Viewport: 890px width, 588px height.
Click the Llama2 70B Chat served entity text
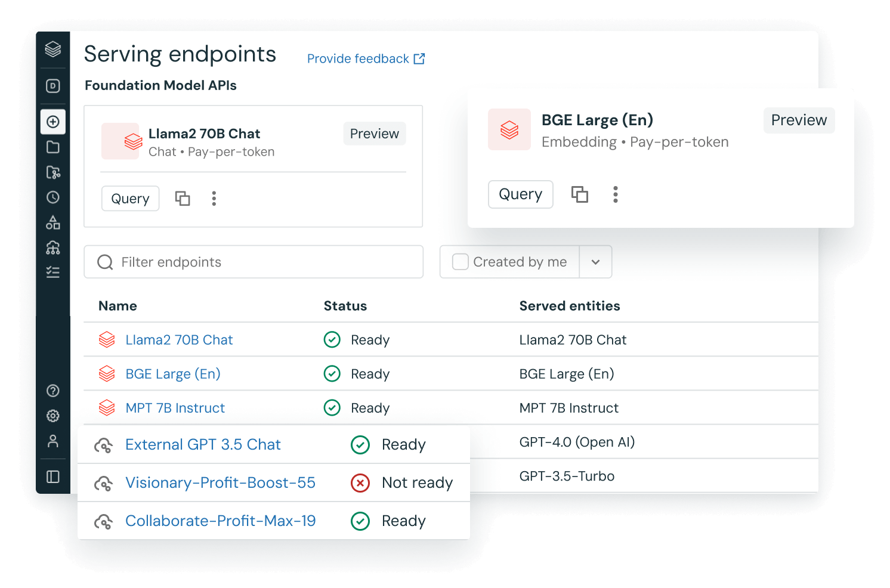(573, 340)
